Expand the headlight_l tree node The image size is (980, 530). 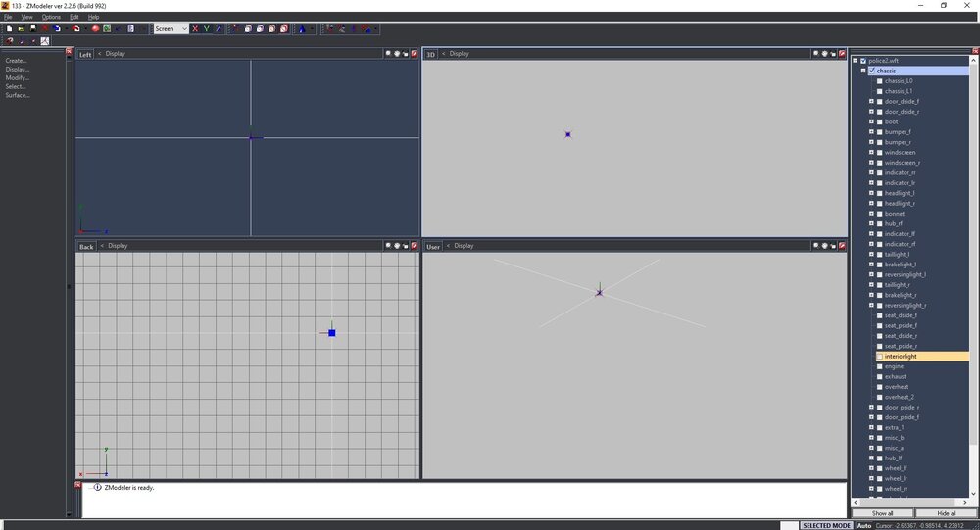coord(872,193)
